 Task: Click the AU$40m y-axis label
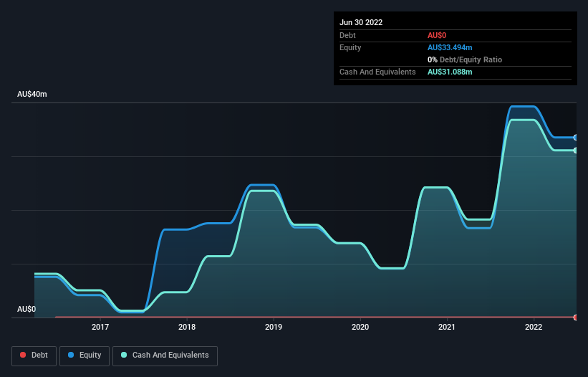point(32,94)
